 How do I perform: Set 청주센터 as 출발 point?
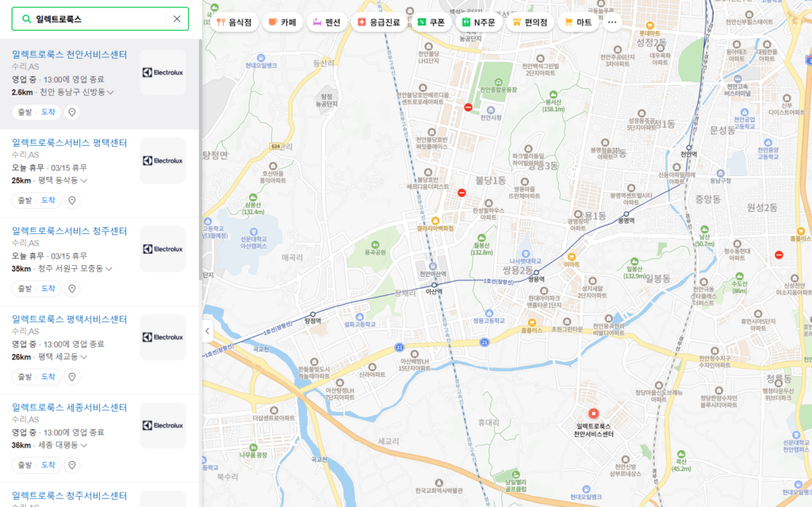click(25, 288)
